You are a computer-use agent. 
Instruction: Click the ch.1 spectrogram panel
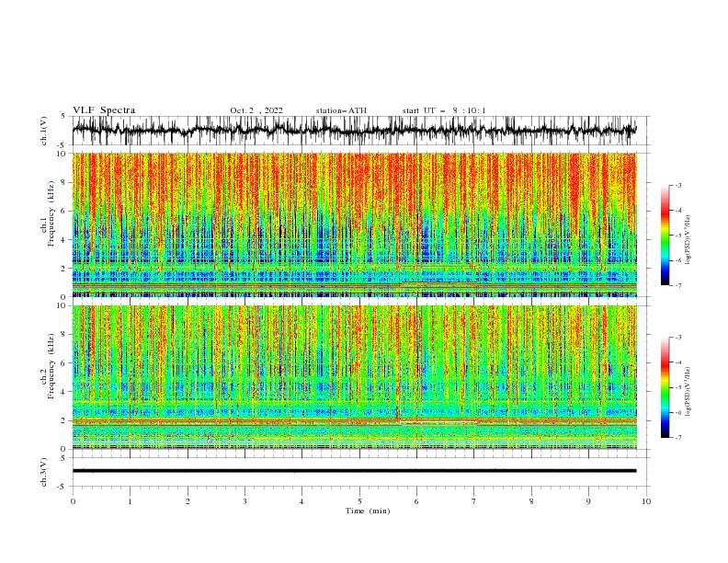point(354,224)
